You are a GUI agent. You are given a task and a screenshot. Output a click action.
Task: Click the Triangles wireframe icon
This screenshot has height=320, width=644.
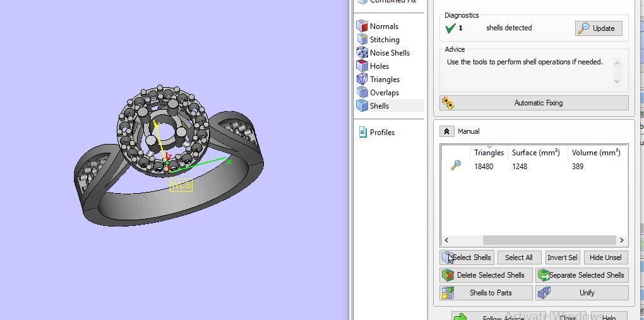(x=362, y=79)
